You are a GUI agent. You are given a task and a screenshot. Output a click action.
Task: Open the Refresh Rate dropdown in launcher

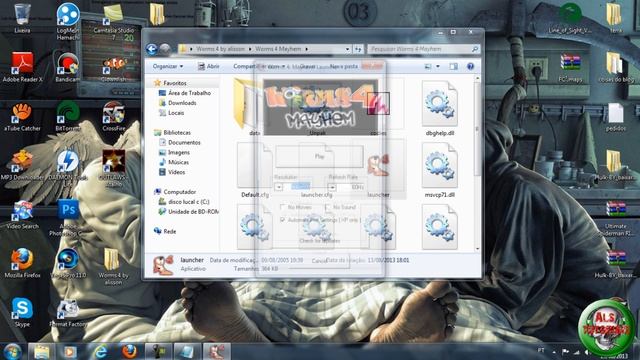(332, 187)
